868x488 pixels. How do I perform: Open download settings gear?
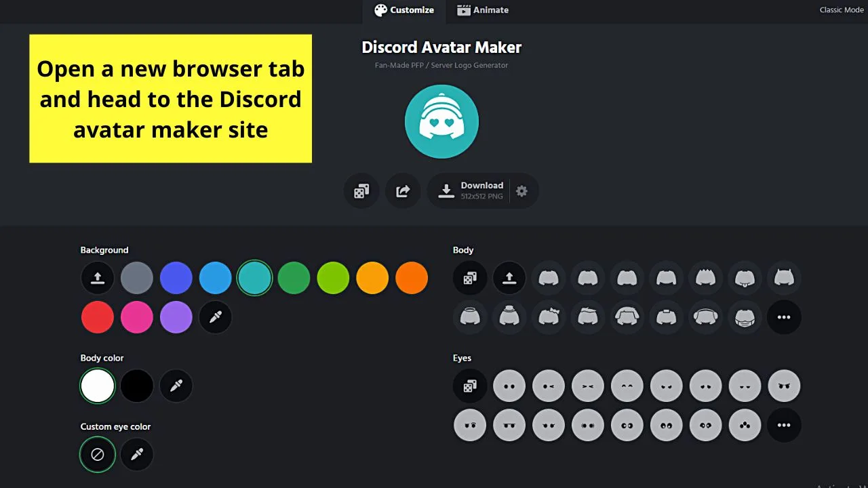coord(521,191)
